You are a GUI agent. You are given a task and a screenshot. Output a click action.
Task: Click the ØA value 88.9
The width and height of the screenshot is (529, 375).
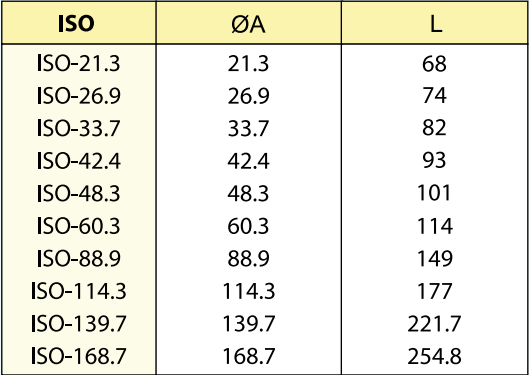pyautogui.click(x=249, y=258)
